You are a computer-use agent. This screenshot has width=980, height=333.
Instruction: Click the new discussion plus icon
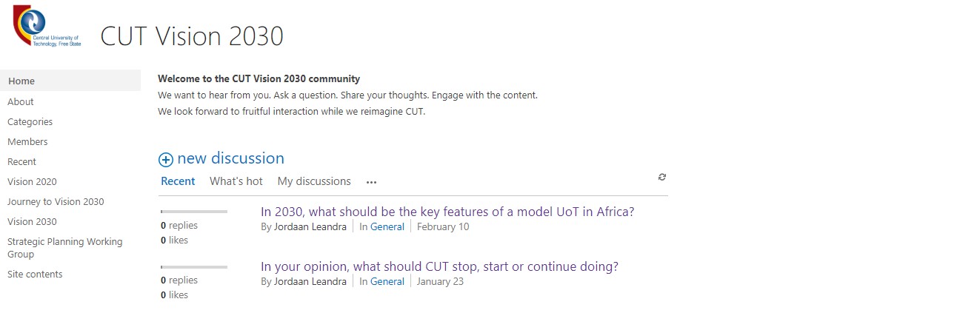[166, 159]
